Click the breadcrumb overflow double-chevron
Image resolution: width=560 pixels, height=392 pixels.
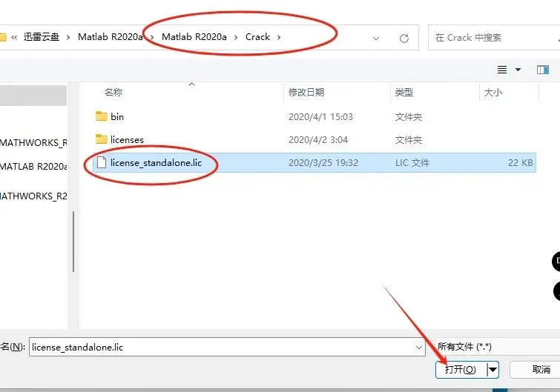click(14, 37)
